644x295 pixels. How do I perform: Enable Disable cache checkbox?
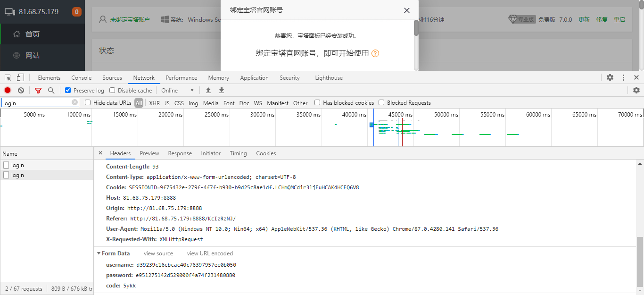pyautogui.click(x=112, y=90)
